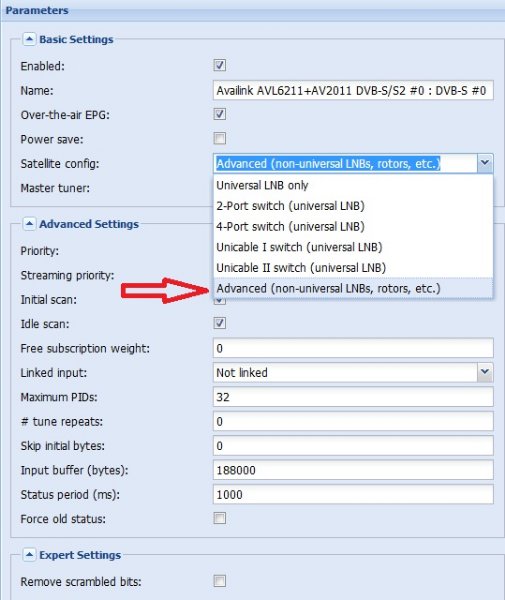Choose 4-Port switch (universal LNB)
Image resolution: width=505 pixels, height=600 pixels.
[353, 227]
